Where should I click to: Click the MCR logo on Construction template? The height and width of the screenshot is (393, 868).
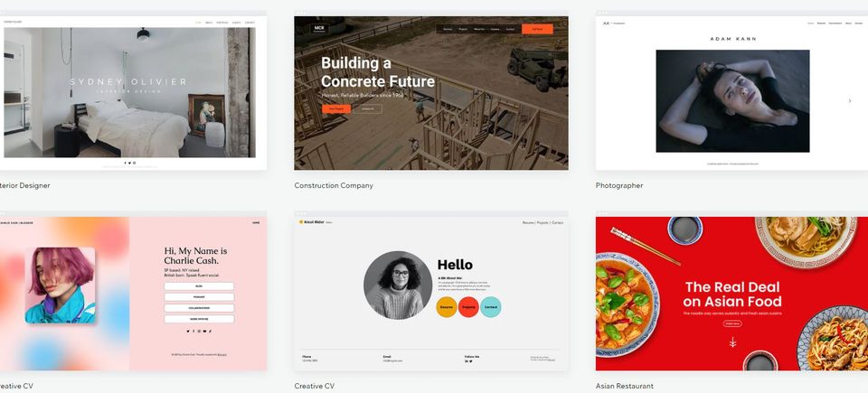pyautogui.click(x=319, y=29)
